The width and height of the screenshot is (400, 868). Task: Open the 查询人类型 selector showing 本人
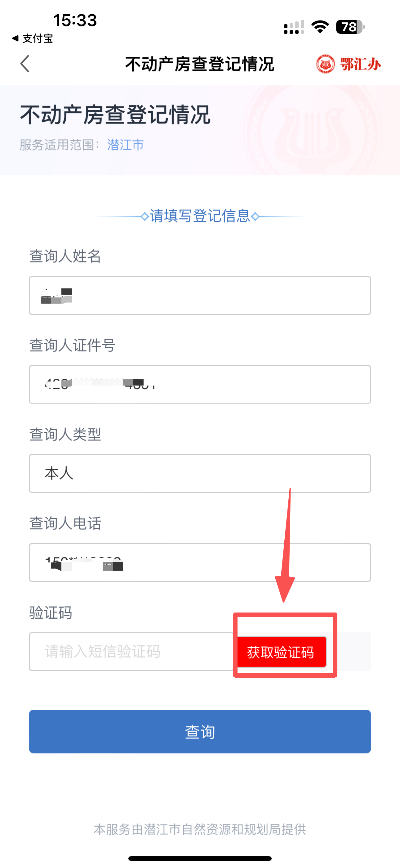200,473
